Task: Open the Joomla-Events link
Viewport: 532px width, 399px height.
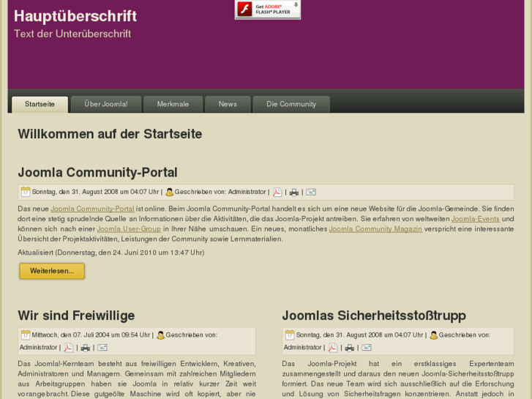Action: pyautogui.click(x=476, y=219)
